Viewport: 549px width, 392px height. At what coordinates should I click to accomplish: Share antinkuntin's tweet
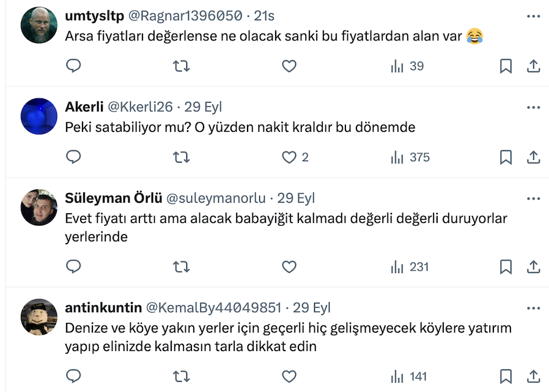(533, 377)
